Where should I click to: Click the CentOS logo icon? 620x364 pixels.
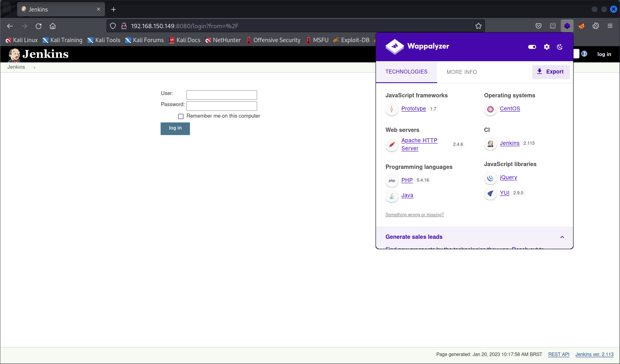[x=490, y=109]
